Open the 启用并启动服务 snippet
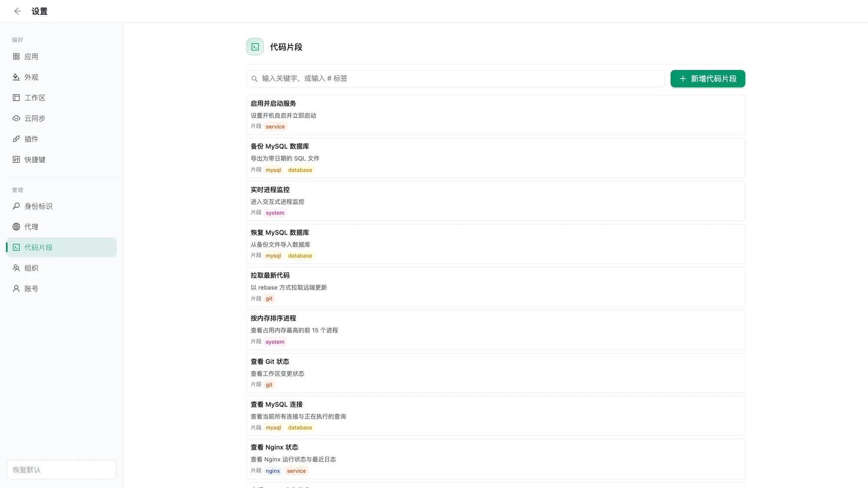The height and width of the screenshot is (488, 868). point(496,115)
